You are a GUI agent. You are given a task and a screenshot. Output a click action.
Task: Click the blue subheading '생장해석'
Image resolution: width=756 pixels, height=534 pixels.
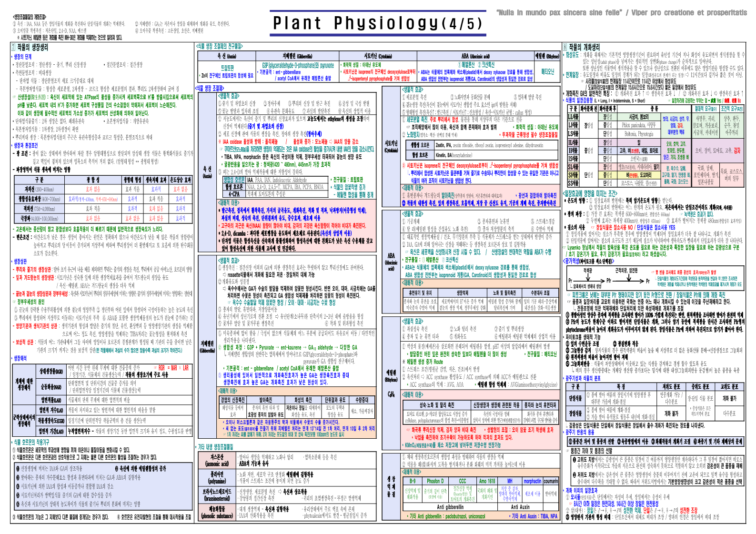point(20,358)
